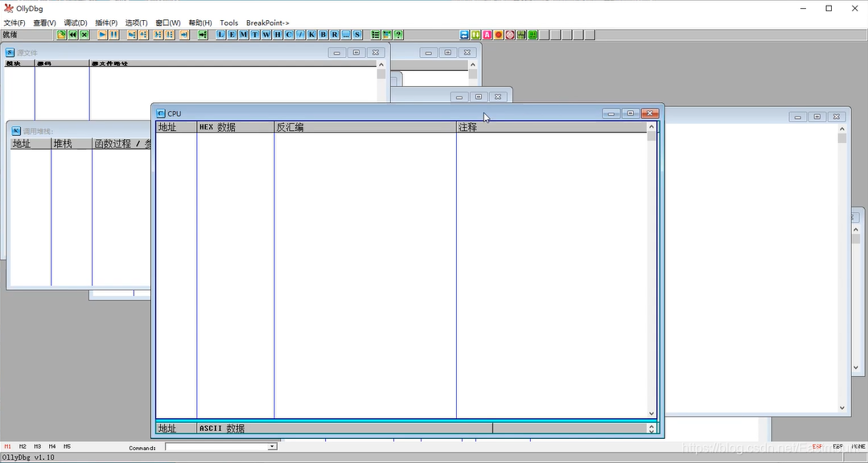The image size is (868, 463).
Task: Switch to M2 memory bookmark
Action: click(x=23, y=446)
